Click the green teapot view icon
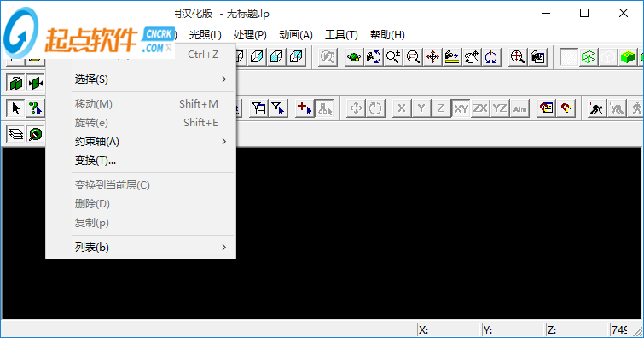This screenshot has height=338, width=644. point(354,57)
